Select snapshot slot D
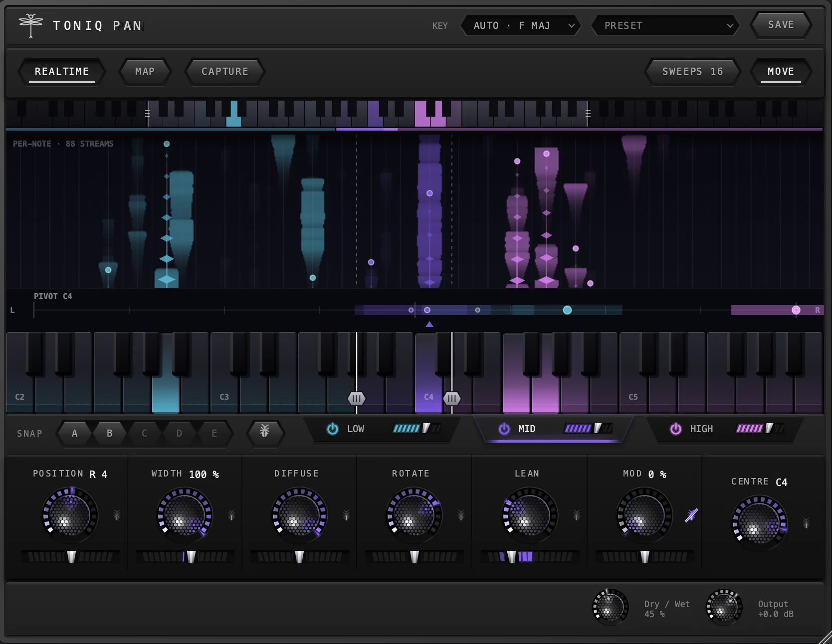Viewport: 832px width, 644px height. point(180,433)
